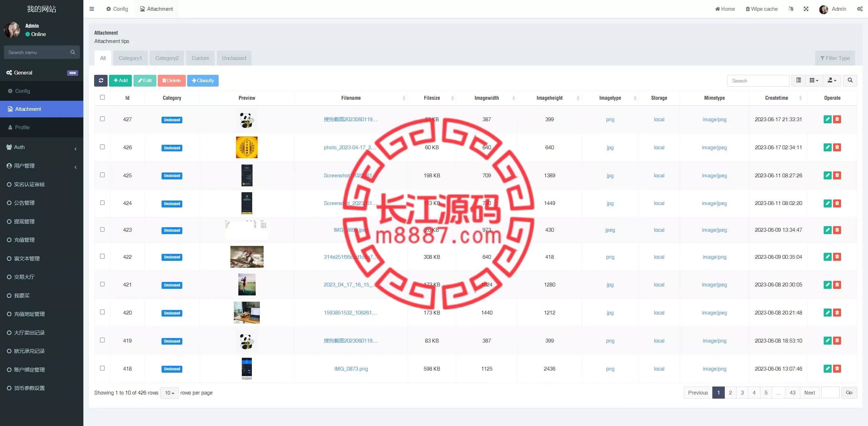Screen dimensions: 868x426
Task: Sort table by Createtime column
Action: [778, 98]
